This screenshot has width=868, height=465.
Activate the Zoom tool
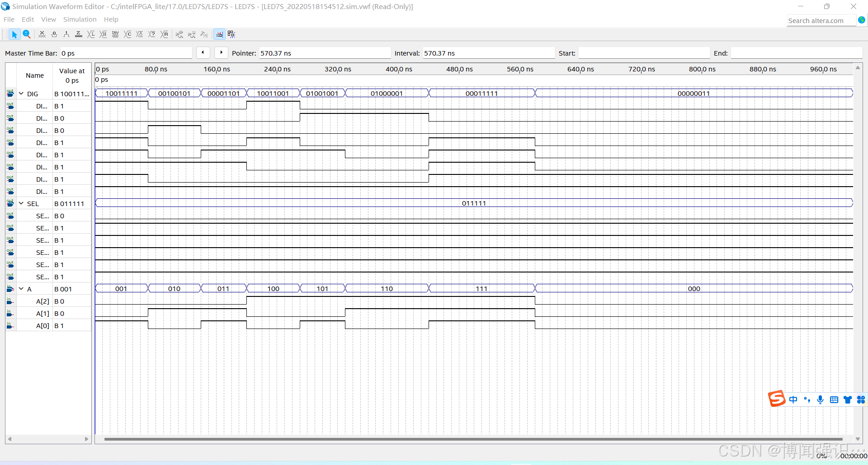pos(27,34)
